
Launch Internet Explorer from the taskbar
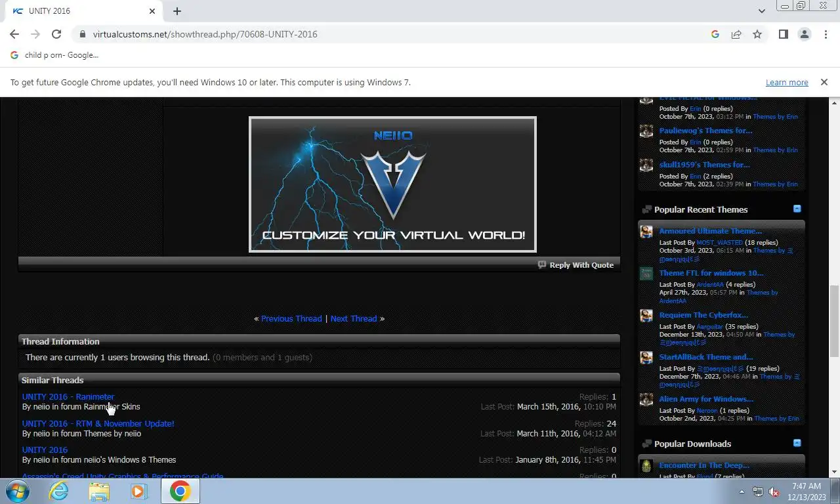(59, 491)
